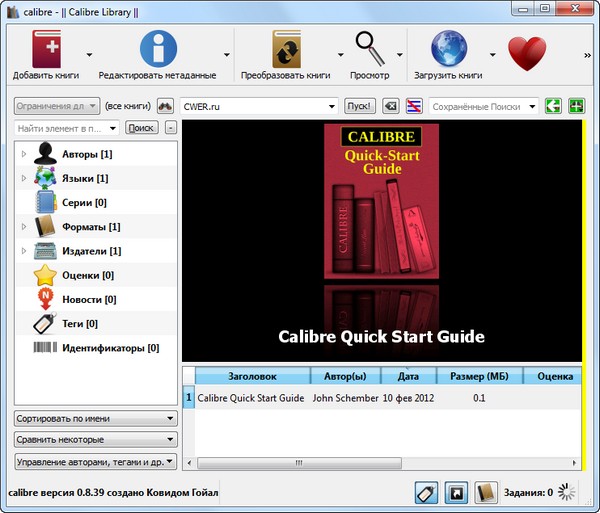The width and height of the screenshot is (600, 513).
Task: Save current search with green plus icon
Action: click(576, 106)
